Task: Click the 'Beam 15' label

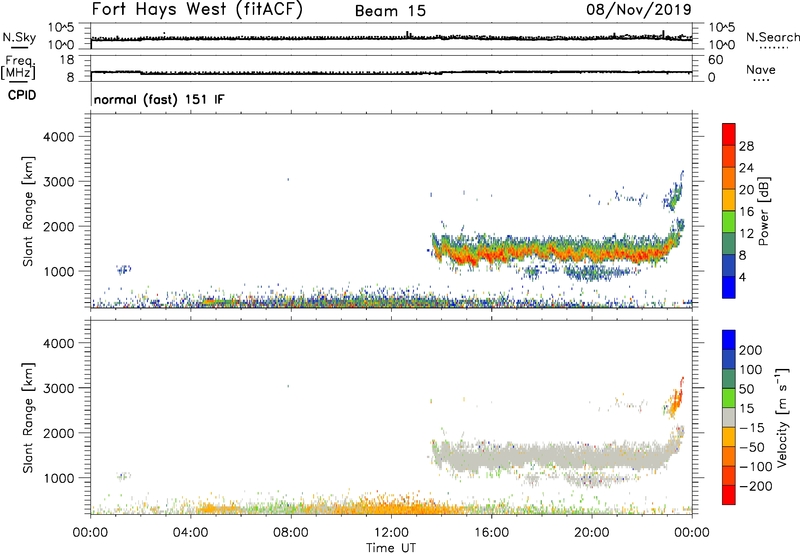Action: [390, 11]
